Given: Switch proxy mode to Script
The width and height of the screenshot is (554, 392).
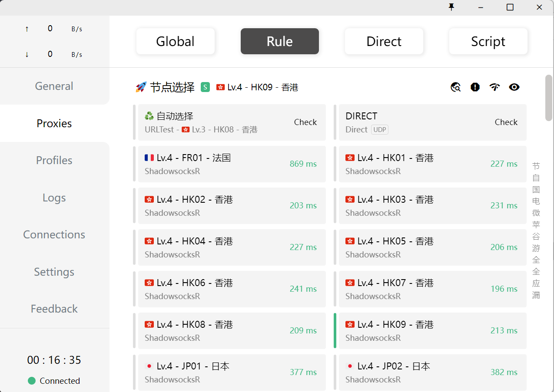Looking at the screenshot, I should pyautogui.click(x=488, y=41).
